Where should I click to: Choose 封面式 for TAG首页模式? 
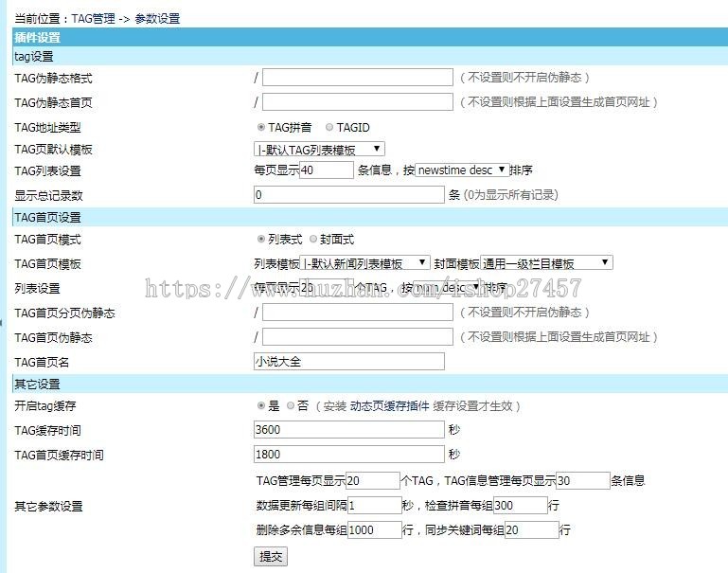click(x=313, y=239)
